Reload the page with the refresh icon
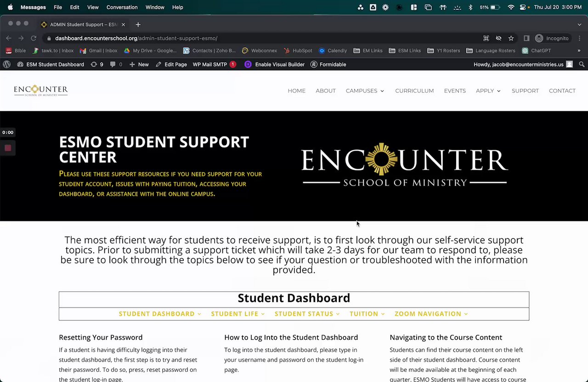The image size is (588, 382). 34,38
